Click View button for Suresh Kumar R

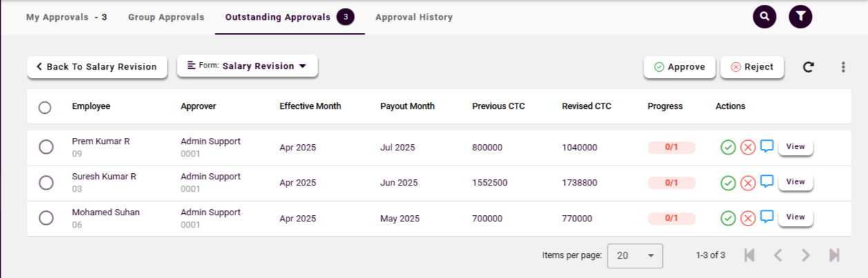pos(795,182)
